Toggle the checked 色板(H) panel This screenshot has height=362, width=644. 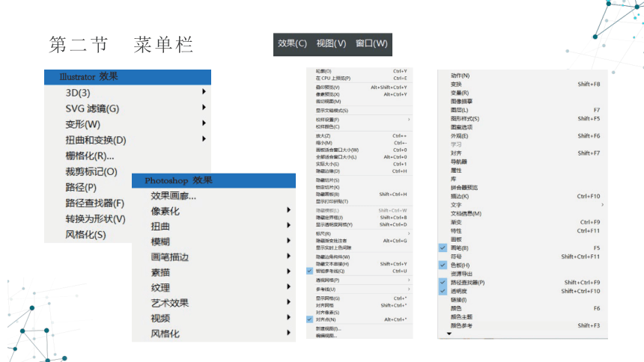pyautogui.click(x=523, y=265)
